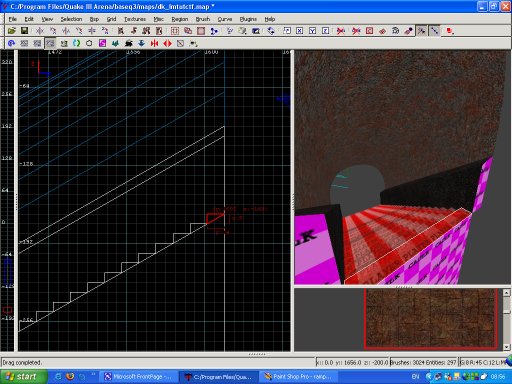
Task: Click the CSG Merge overlapping-squares icon
Action: pos(188,31)
